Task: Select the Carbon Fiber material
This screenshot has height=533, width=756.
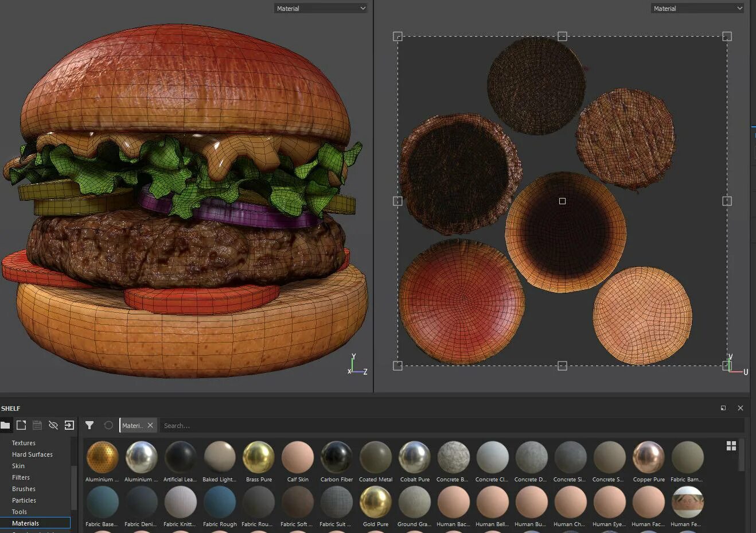Action: [337, 457]
